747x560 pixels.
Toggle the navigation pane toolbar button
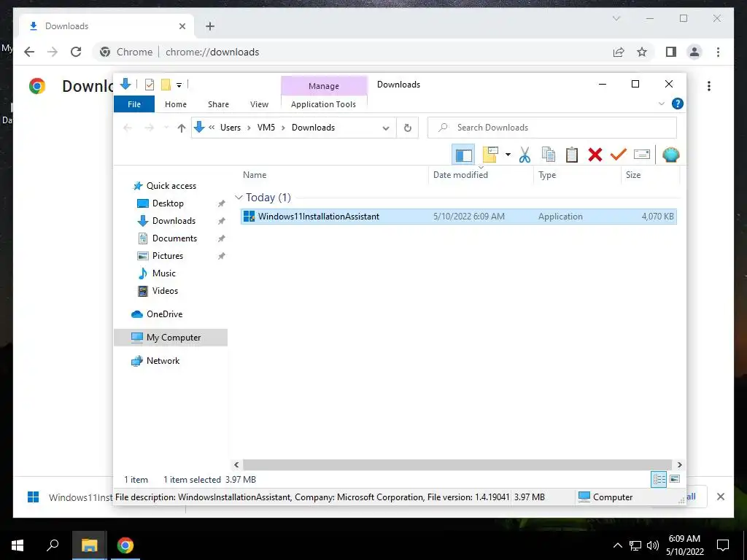[x=463, y=155]
